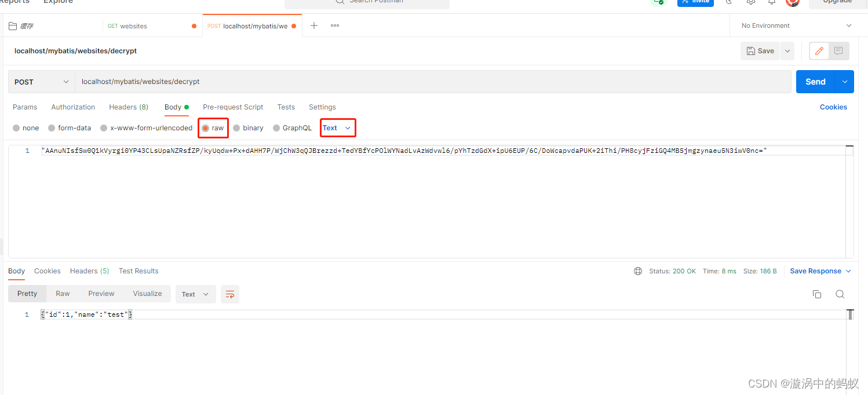Select the none body type radio
868x395 pixels.
click(x=16, y=128)
